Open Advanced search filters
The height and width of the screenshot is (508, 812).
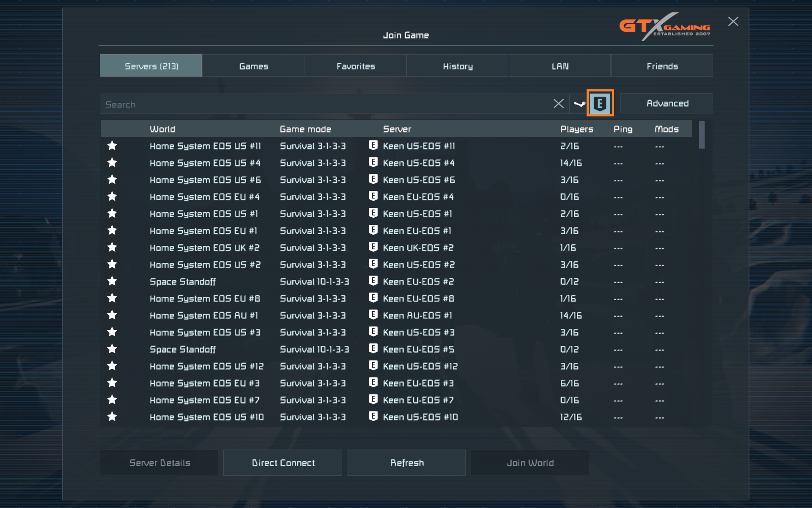(667, 104)
